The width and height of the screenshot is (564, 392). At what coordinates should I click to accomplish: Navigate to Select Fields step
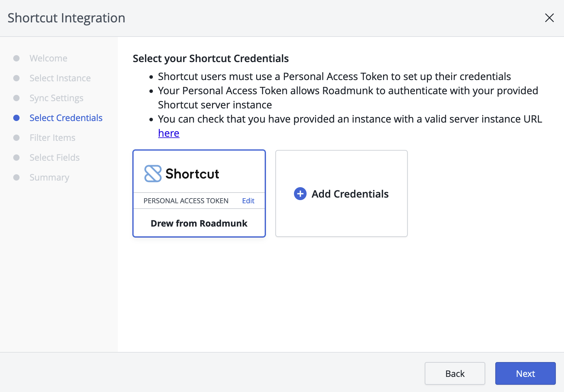[x=55, y=158]
